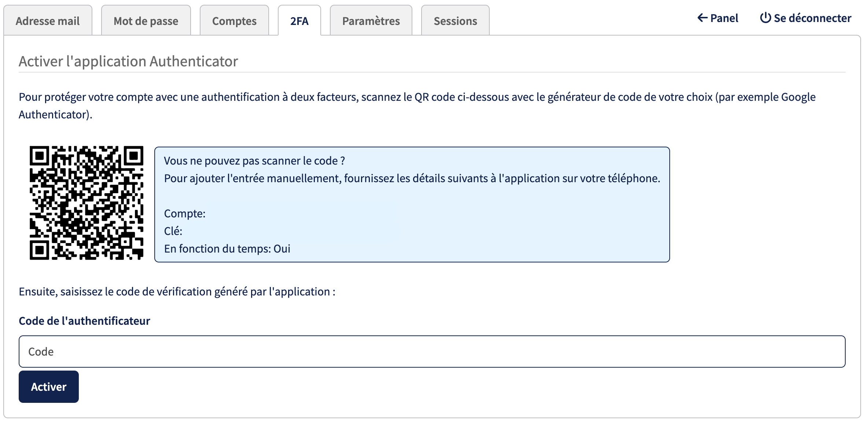Select the 2FA tab
The height and width of the screenshot is (423, 868).
click(x=299, y=21)
